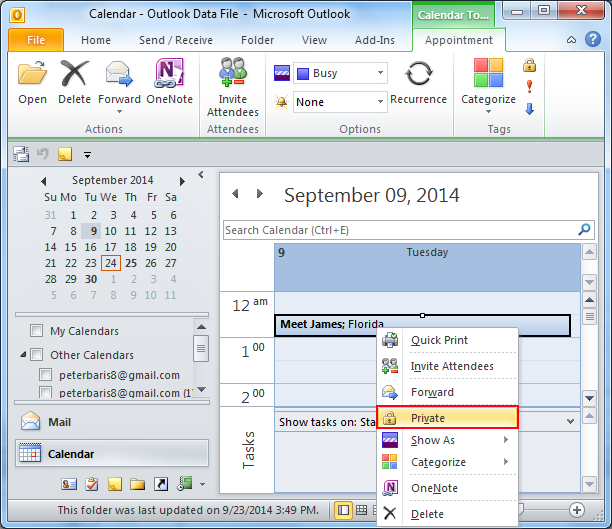Open Folder List icon in navigation bar
This screenshot has width=612, height=529.
pyautogui.click(x=137, y=484)
